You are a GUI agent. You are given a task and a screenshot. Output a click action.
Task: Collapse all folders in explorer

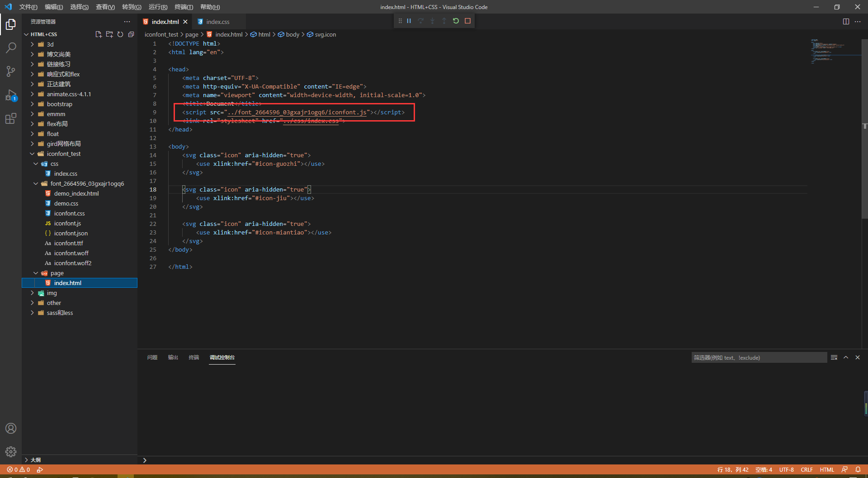(x=131, y=34)
